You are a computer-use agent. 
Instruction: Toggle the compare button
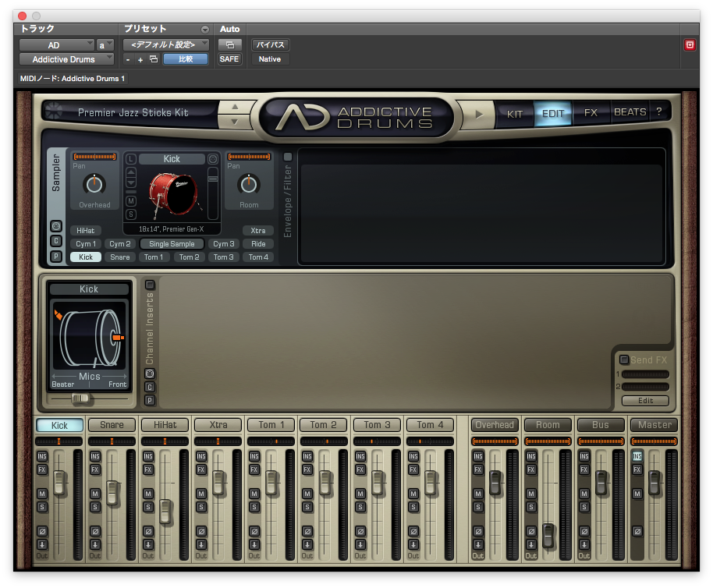[x=186, y=59]
